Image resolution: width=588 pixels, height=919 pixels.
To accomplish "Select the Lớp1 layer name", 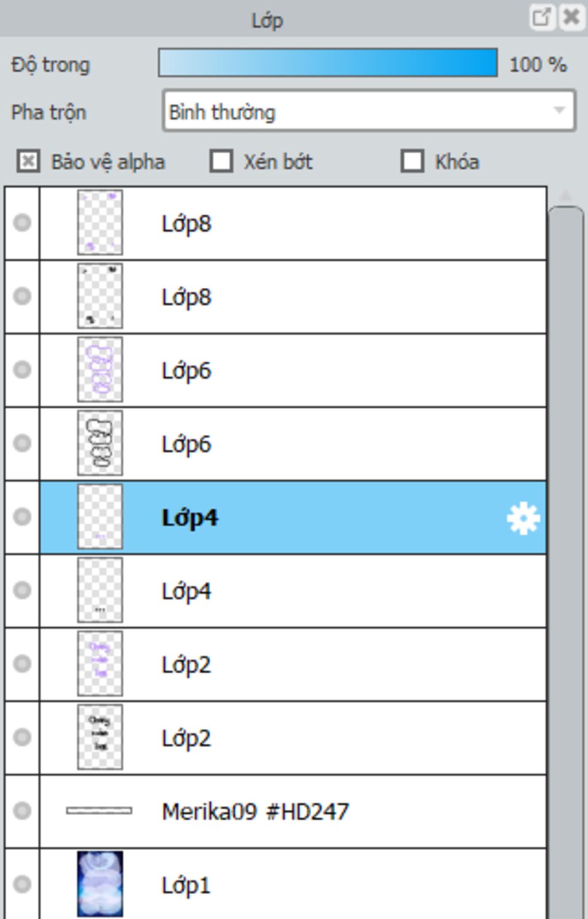I will coord(186,885).
